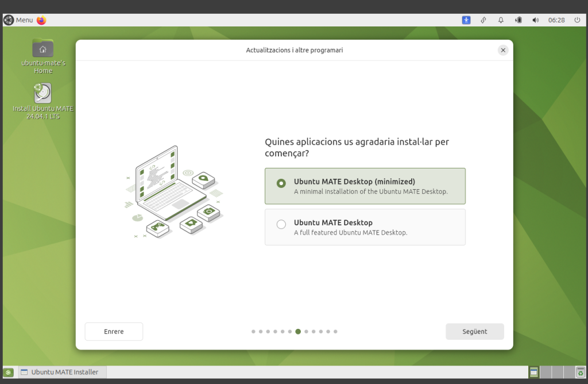This screenshot has height=384, width=588.
Task: Click the notification bell icon
Action: (x=501, y=20)
